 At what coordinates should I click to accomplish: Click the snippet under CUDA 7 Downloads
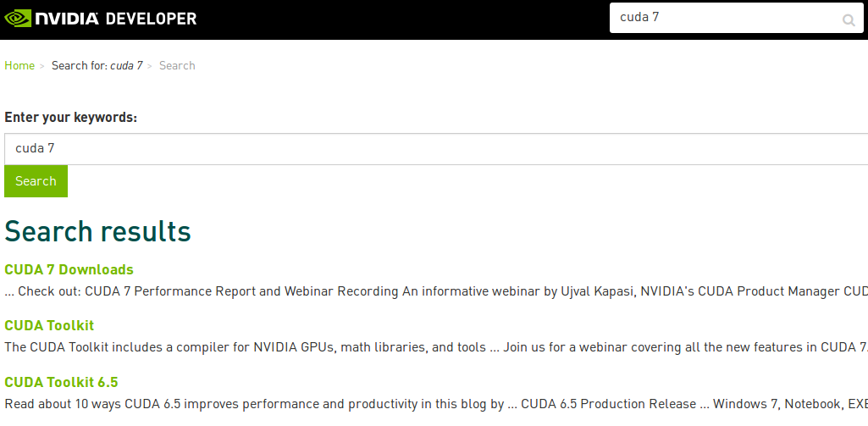point(423,291)
